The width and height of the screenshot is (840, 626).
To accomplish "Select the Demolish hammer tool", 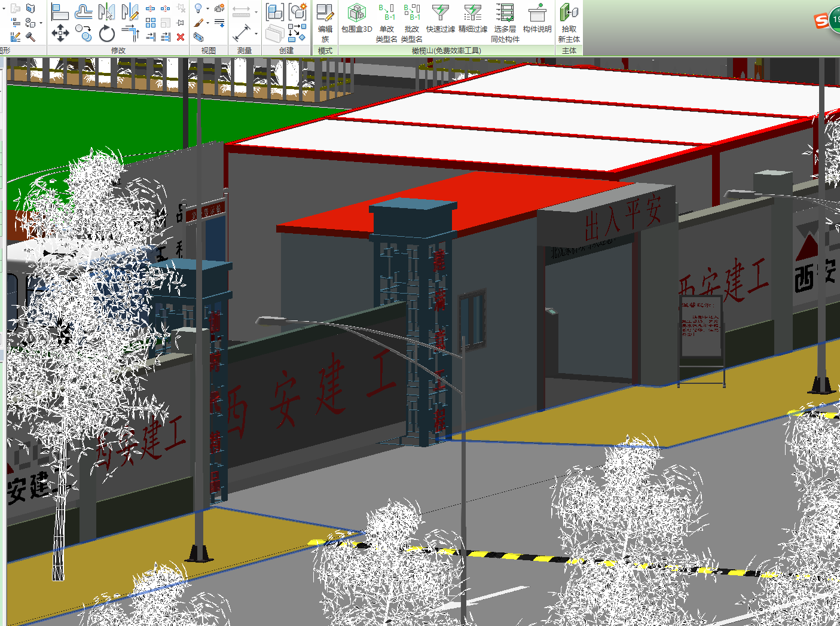I will pyautogui.click(x=30, y=37).
